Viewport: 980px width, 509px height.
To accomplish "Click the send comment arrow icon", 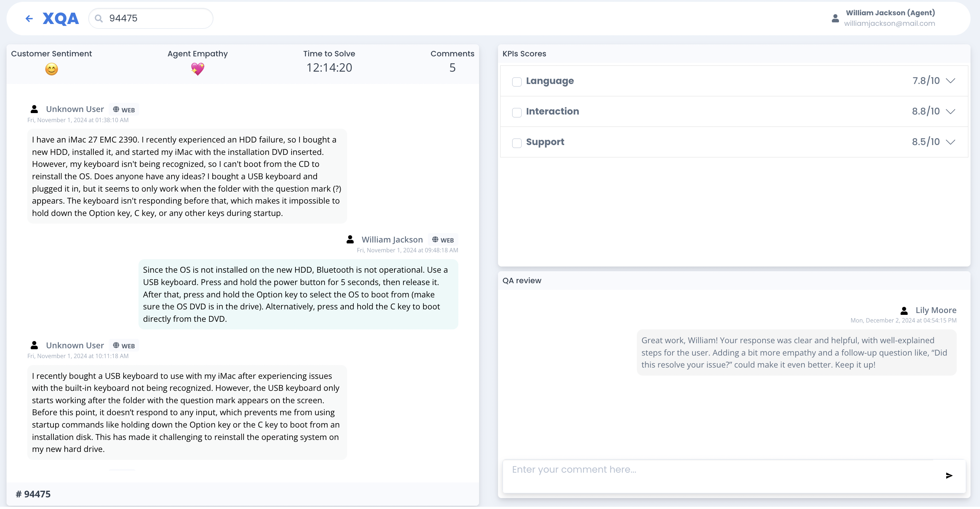I will [949, 476].
